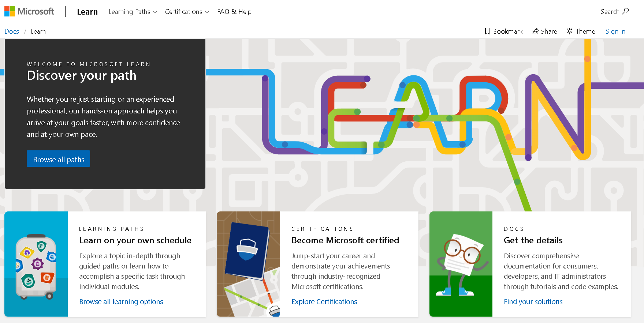
Task: Navigate to Docs breadcrumb link
Action: pyautogui.click(x=12, y=31)
